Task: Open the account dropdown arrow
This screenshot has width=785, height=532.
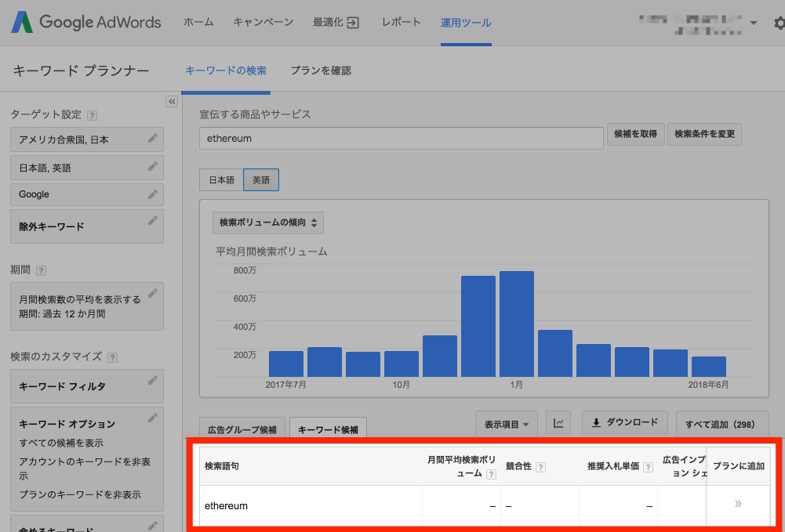Action: point(754,23)
